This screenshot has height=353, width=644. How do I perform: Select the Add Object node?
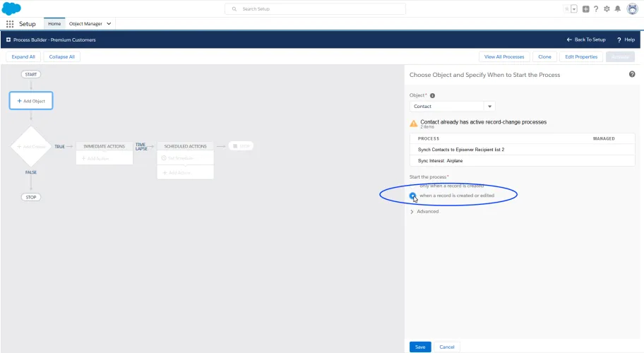coord(31,100)
